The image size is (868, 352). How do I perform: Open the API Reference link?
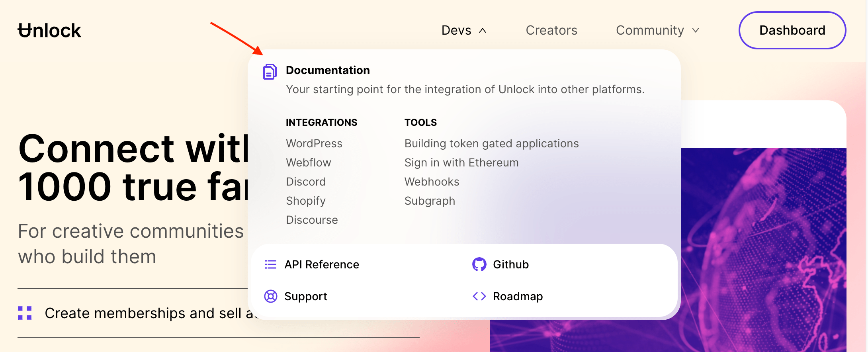322,264
